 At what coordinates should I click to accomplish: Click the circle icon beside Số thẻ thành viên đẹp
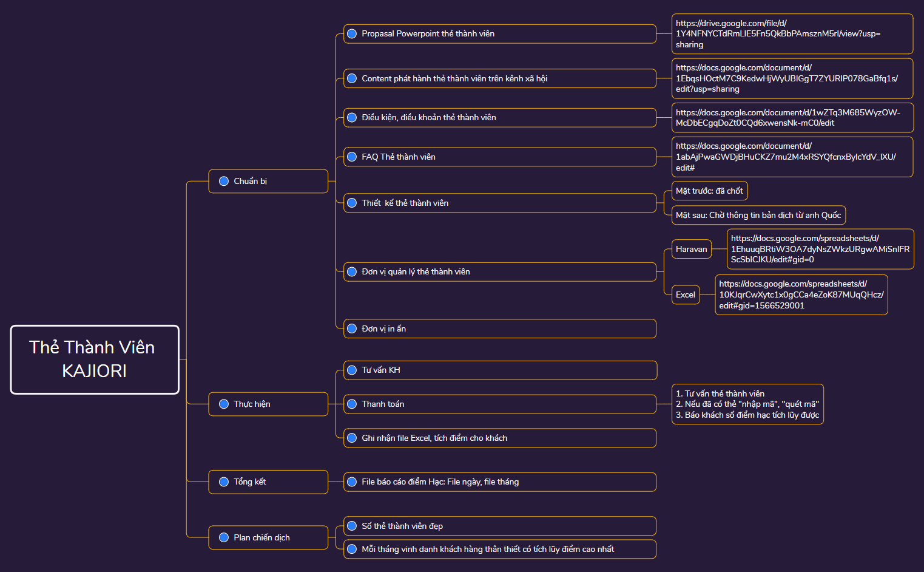coord(352,526)
